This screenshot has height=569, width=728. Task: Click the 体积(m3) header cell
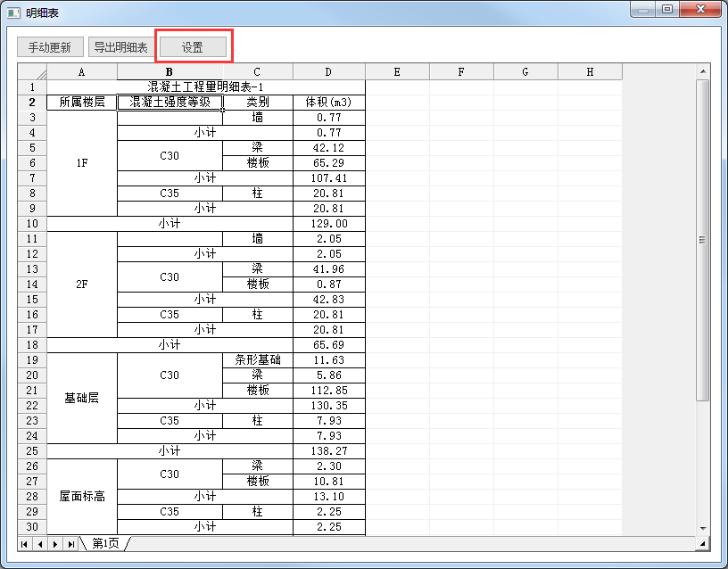[x=329, y=103]
